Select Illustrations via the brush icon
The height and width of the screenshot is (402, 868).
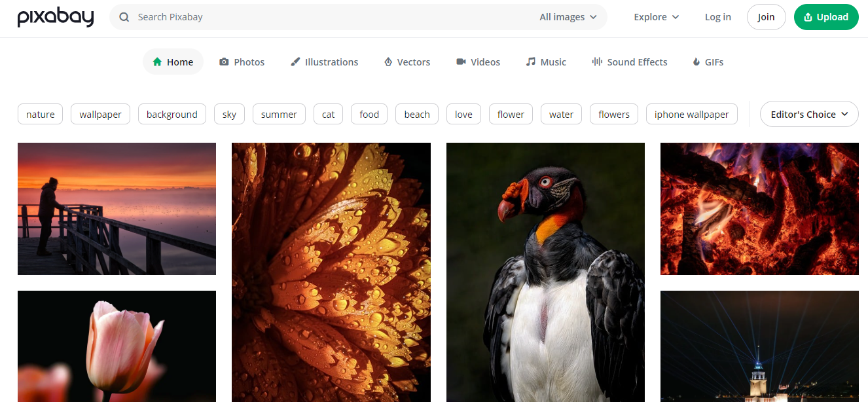[x=296, y=62]
